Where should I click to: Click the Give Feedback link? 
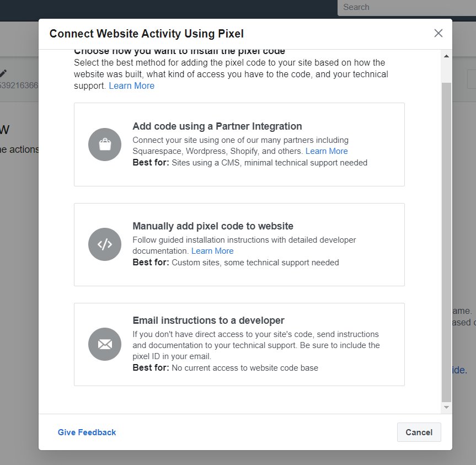coord(87,432)
